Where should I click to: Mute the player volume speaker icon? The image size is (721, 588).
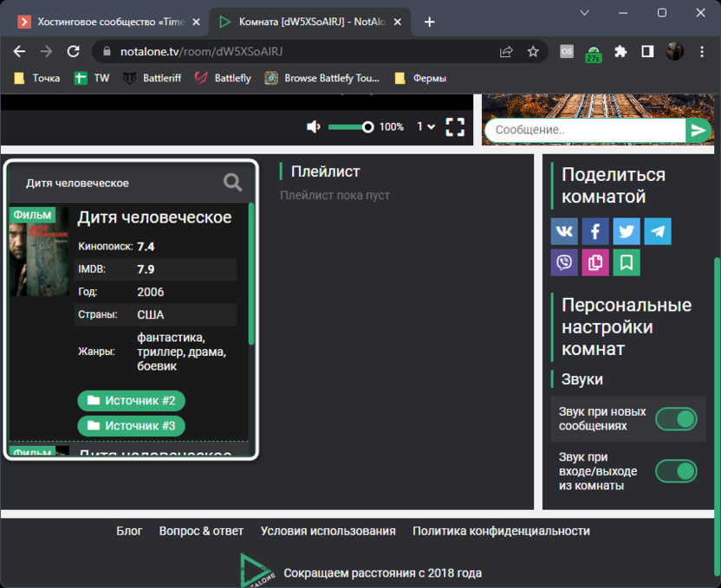click(x=314, y=127)
